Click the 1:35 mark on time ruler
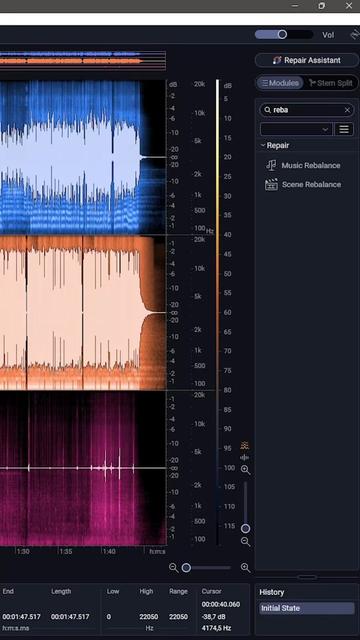Screen dimensions: 360x640 click(x=66, y=551)
